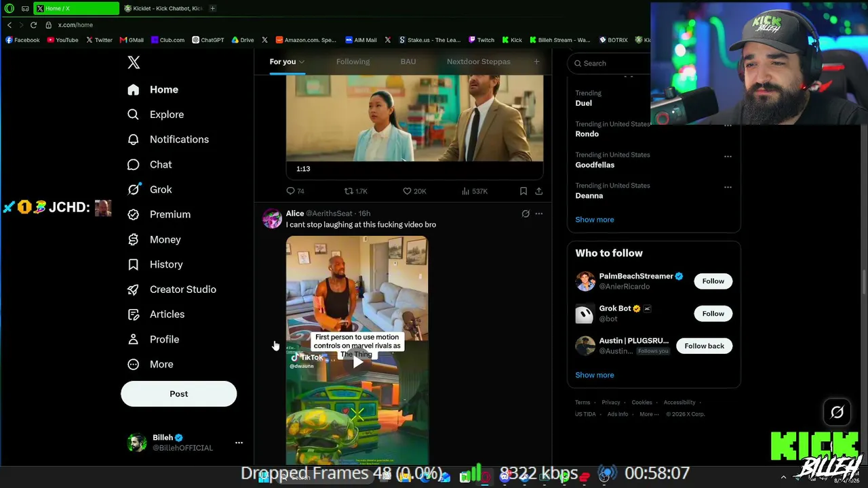
Task: Click the x.com/home address bar
Action: point(75,25)
